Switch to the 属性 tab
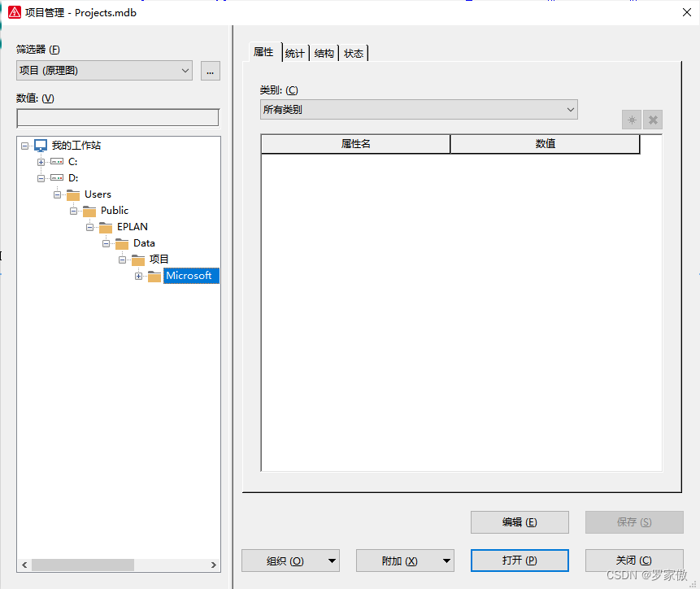Image resolution: width=700 pixels, height=589 pixels. point(263,52)
